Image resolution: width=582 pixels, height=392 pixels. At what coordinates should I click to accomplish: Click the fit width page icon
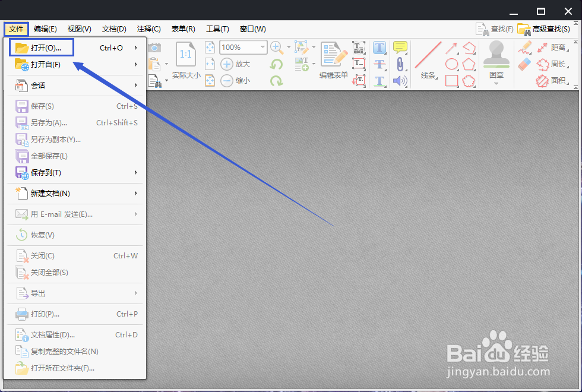[210, 64]
